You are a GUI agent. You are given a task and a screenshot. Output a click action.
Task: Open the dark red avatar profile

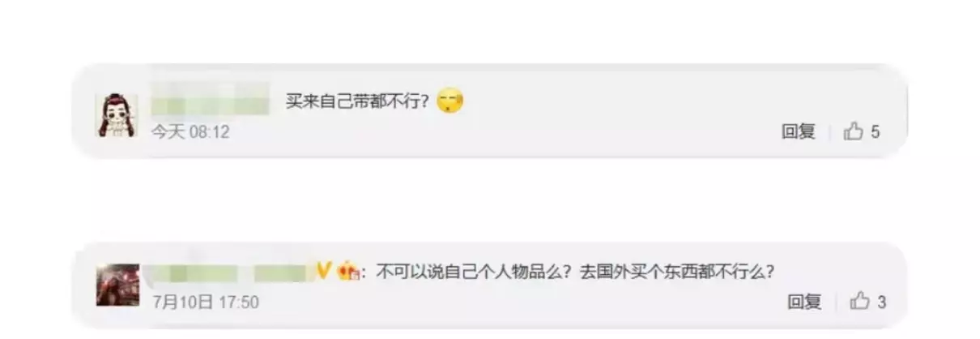118,284
